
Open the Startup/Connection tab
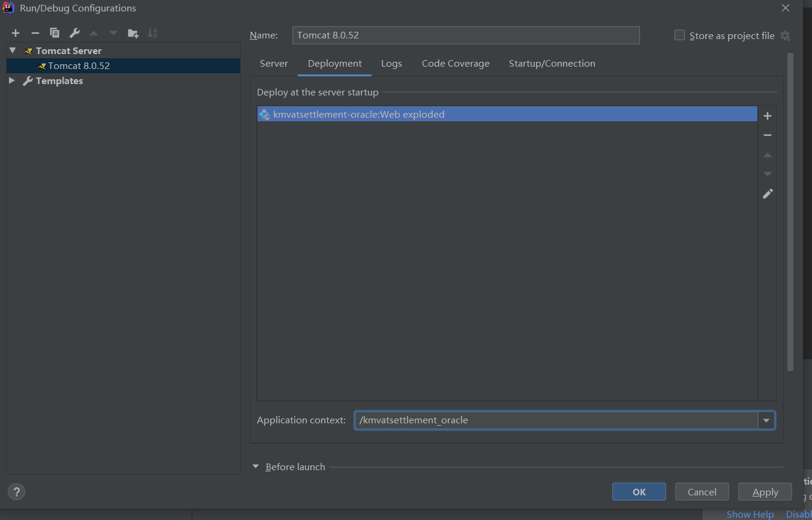coord(552,64)
